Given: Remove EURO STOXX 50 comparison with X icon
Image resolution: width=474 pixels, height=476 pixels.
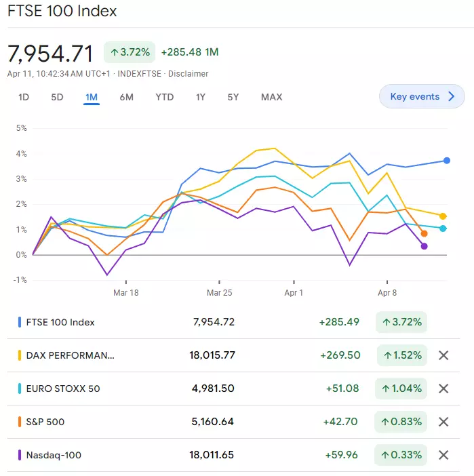Looking at the screenshot, I should (x=443, y=389).
